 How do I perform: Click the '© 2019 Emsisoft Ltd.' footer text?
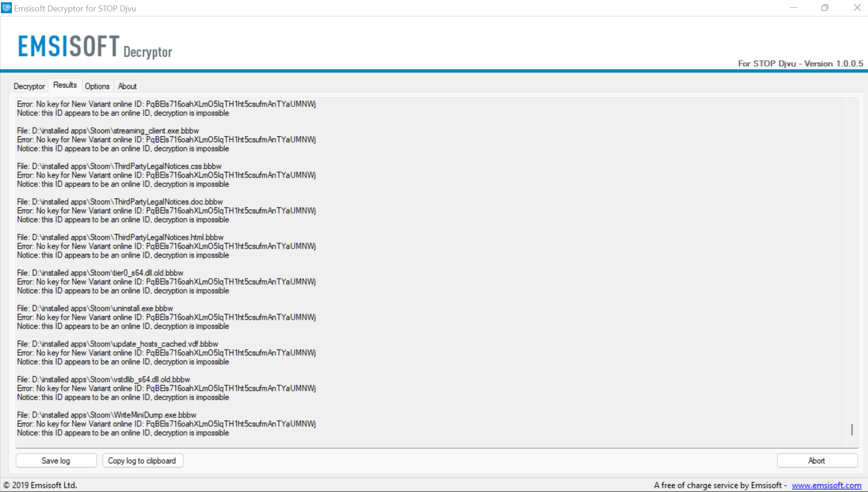coord(40,485)
